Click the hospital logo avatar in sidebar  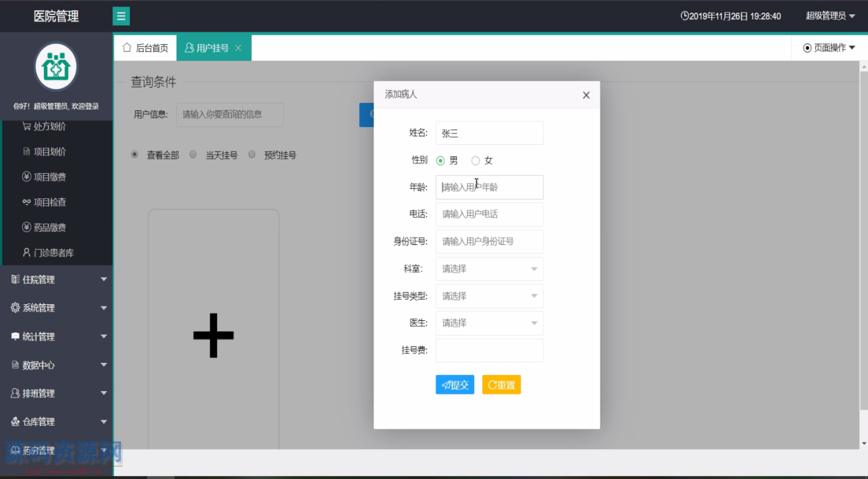tap(56, 67)
